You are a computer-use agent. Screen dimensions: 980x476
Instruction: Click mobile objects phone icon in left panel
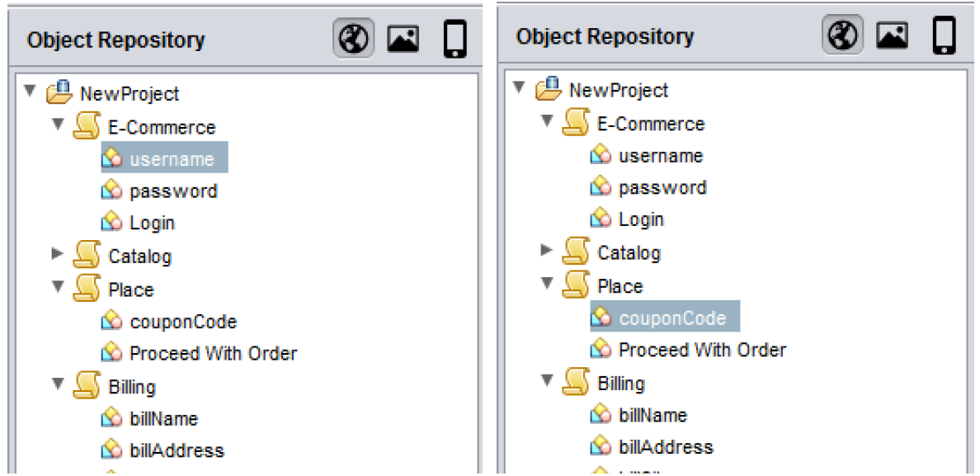click(x=455, y=39)
